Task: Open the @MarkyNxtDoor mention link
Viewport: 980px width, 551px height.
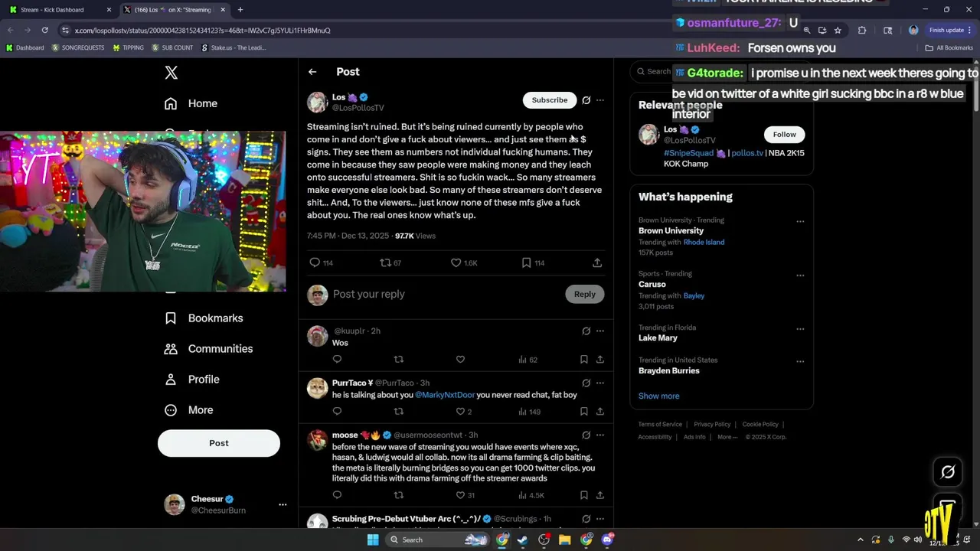Action: click(445, 395)
